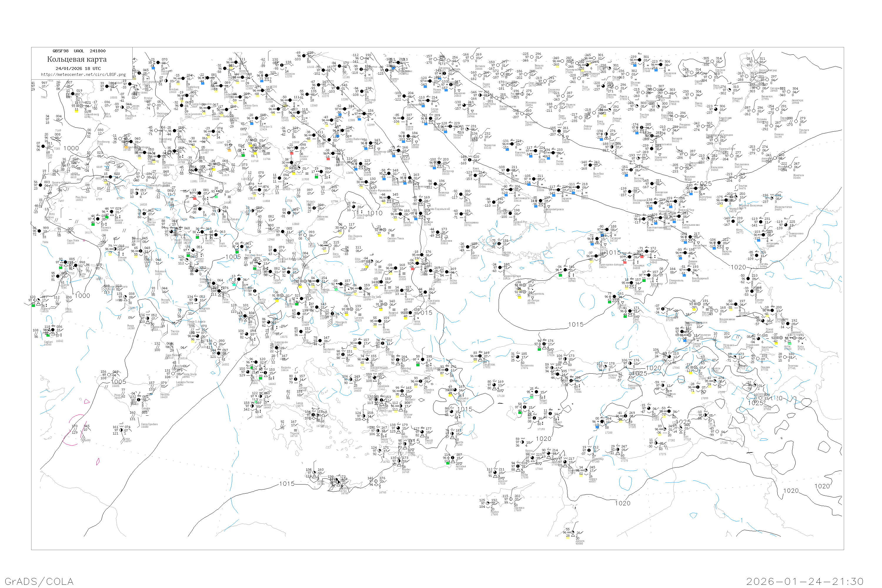Click the 2026-01-24-21:30 timestamp
The width and height of the screenshot is (882, 588).
click(805, 581)
